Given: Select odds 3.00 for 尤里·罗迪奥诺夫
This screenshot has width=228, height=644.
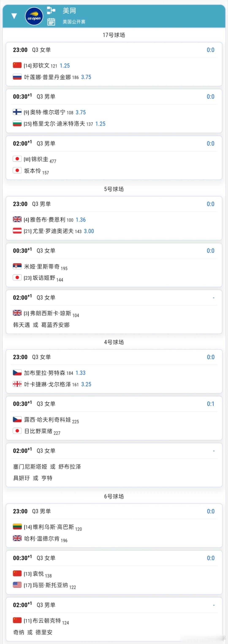Looking at the screenshot, I should [89, 231].
